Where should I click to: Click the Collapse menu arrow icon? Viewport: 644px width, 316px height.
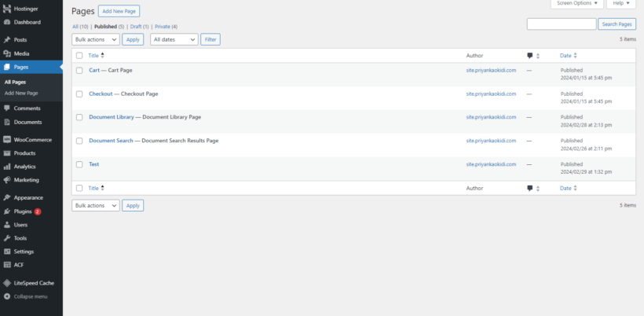point(6,296)
